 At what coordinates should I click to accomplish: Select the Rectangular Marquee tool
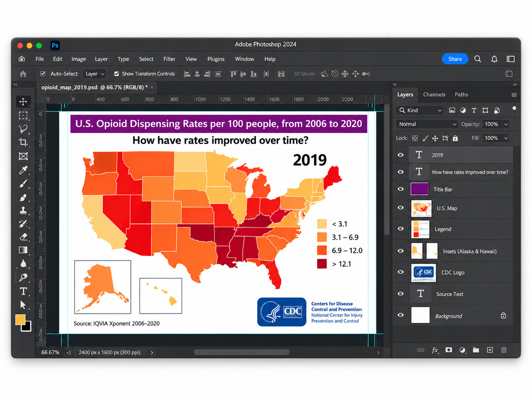tap(23, 115)
